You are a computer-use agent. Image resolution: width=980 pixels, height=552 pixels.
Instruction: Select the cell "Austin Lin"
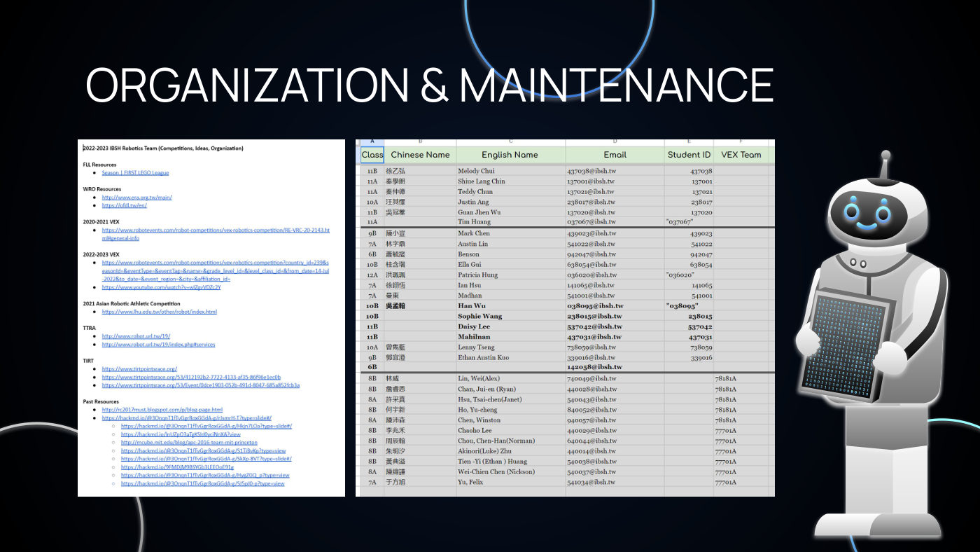pos(510,244)
